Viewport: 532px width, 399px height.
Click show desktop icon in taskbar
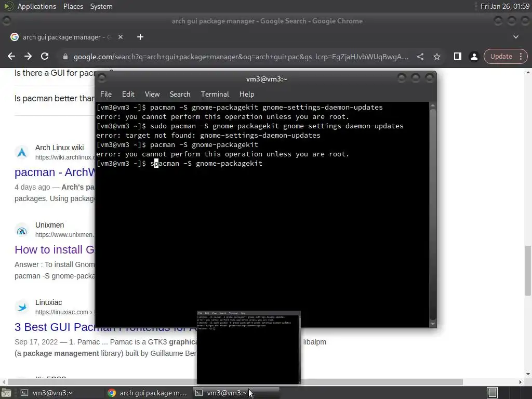(x=5, y=393)
